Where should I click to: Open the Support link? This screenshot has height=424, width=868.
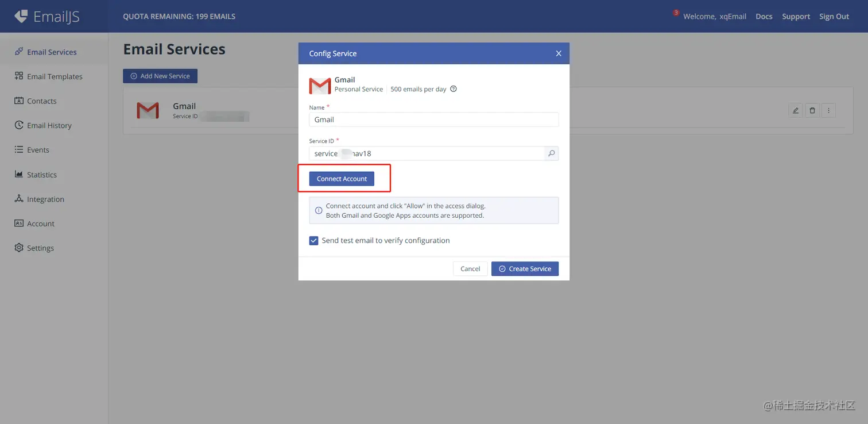(x=796, y=17)
